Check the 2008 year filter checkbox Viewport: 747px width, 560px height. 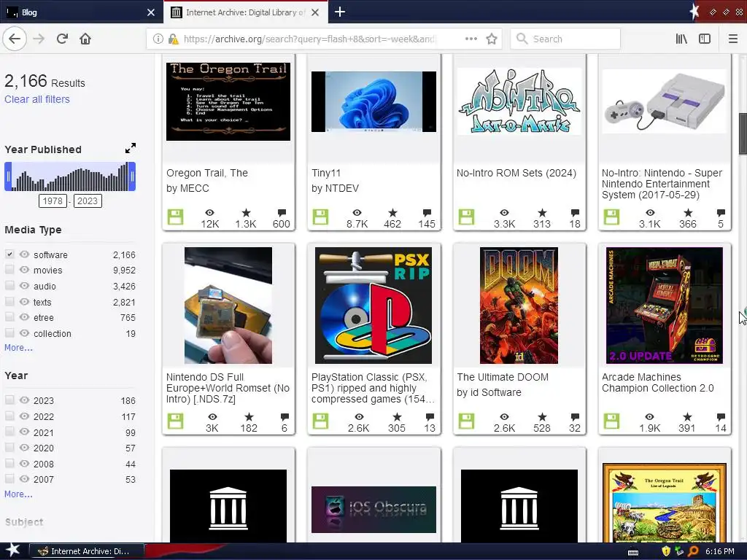9,463
